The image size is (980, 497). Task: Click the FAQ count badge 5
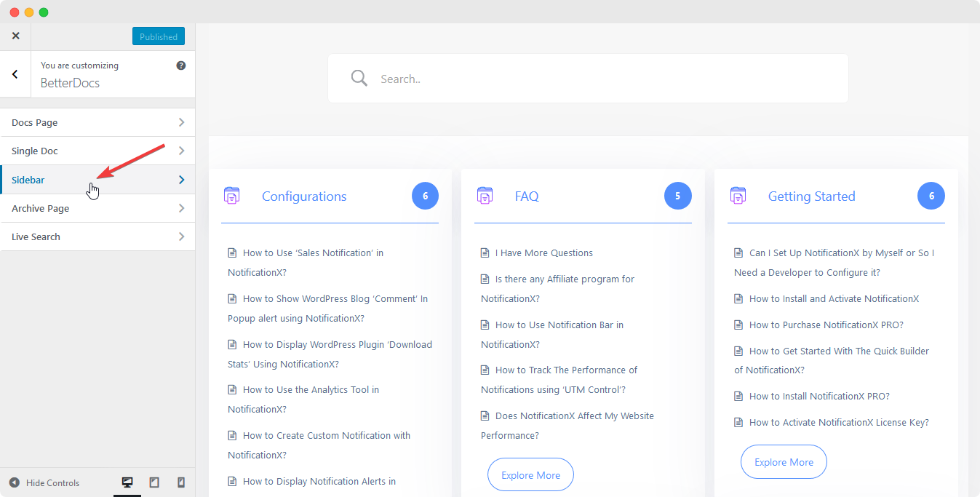677,196
